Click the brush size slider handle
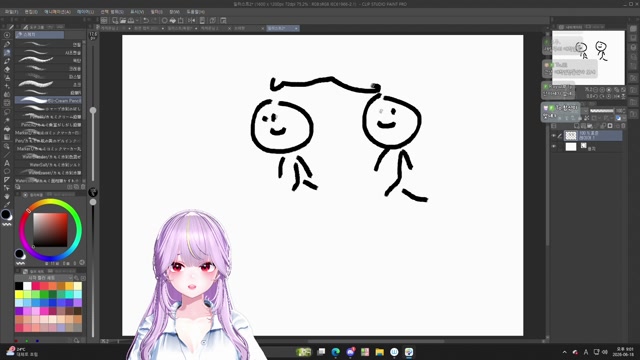Image resolution: width=640 pixels, height=360 pixels. coord(93,111)
